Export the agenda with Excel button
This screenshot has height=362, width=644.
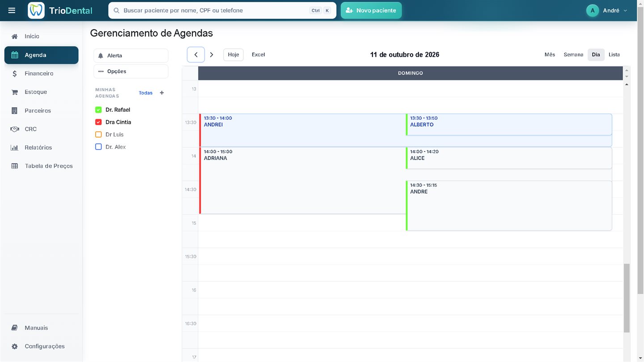click(x=258, y=55)
